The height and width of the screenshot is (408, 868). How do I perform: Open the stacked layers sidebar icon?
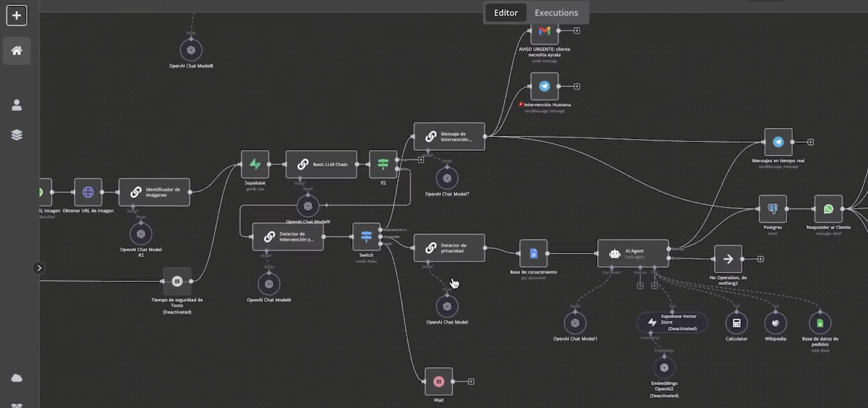point(17,135)
